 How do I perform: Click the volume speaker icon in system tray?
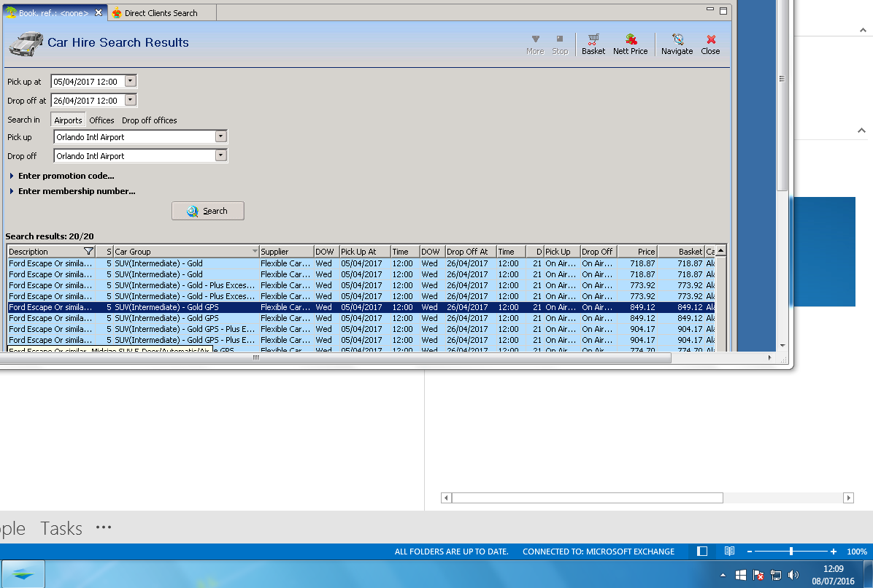tap(793, 575)
